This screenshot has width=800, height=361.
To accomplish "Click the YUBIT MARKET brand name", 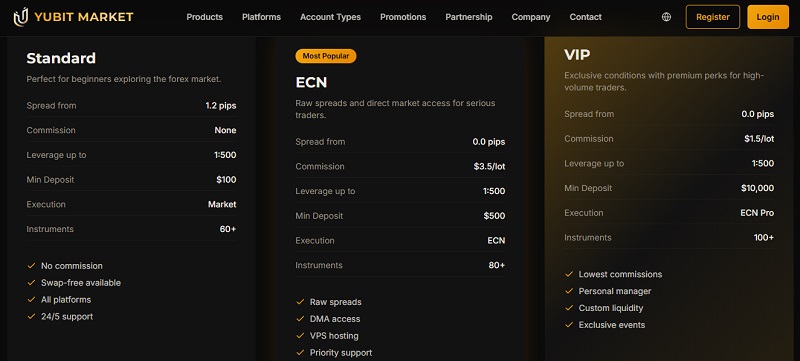I will [84, 17].
